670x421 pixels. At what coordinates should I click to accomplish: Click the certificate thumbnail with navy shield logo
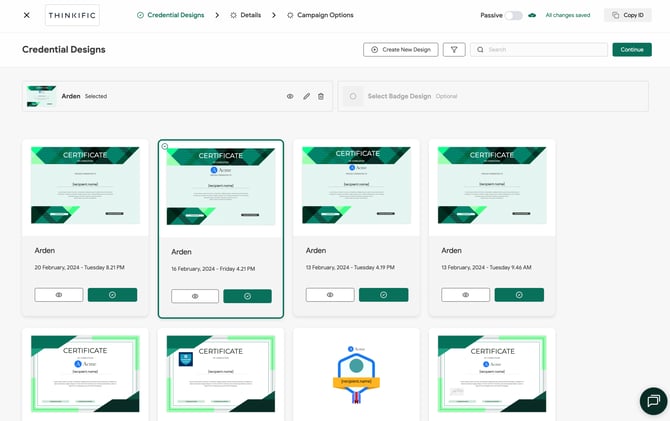(x=221, y=374)
